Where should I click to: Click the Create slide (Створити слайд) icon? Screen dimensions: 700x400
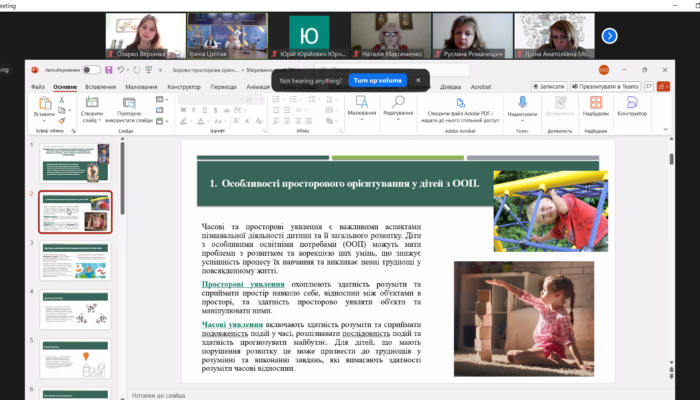pyautogui.click(x=92, y=104)
